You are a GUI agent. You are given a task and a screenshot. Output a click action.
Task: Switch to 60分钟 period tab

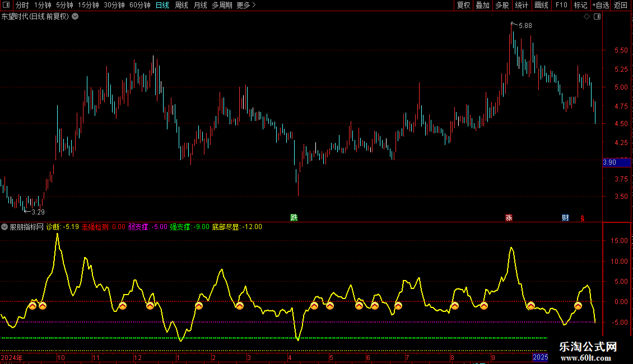[x=139, y=6]
